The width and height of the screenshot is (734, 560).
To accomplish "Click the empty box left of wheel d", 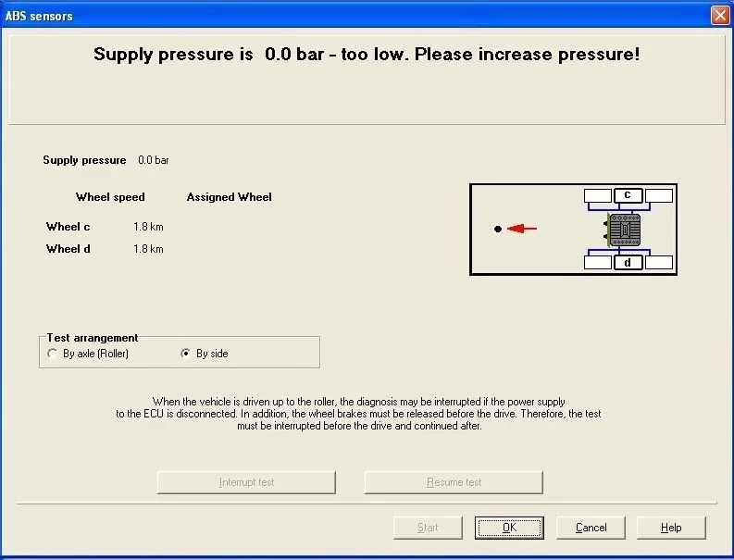I will pyautogui.click(x=598, y=262).
